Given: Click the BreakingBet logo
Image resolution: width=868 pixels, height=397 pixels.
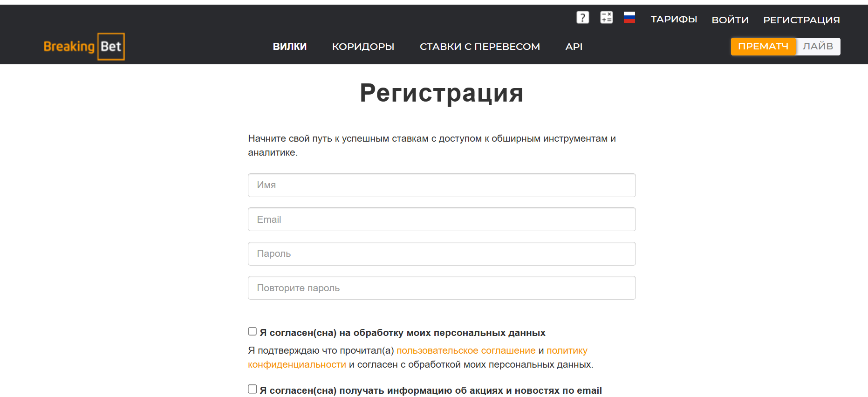Looking at the screenshot, I should click(x=84, y=47).
